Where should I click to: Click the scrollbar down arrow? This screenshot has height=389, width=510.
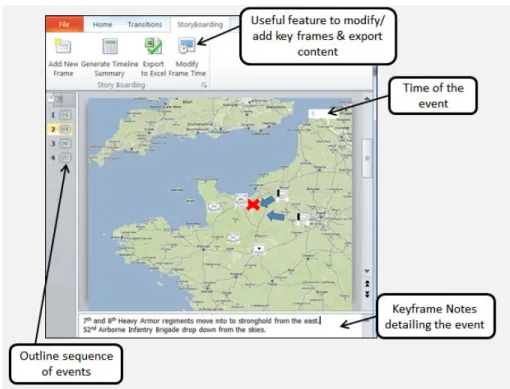coord(367,271)
